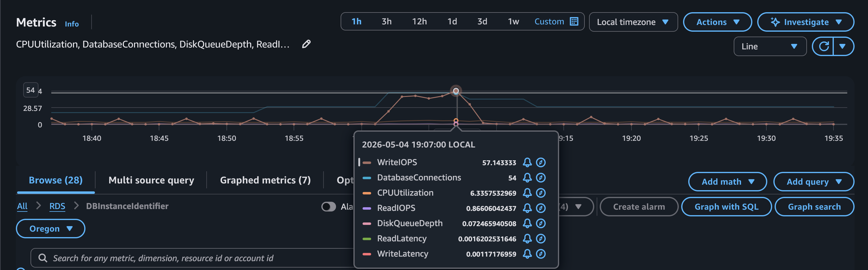
Task: Click DatabaseConnections blue color swatch in tooltip
Action: (x=367, y=178)
